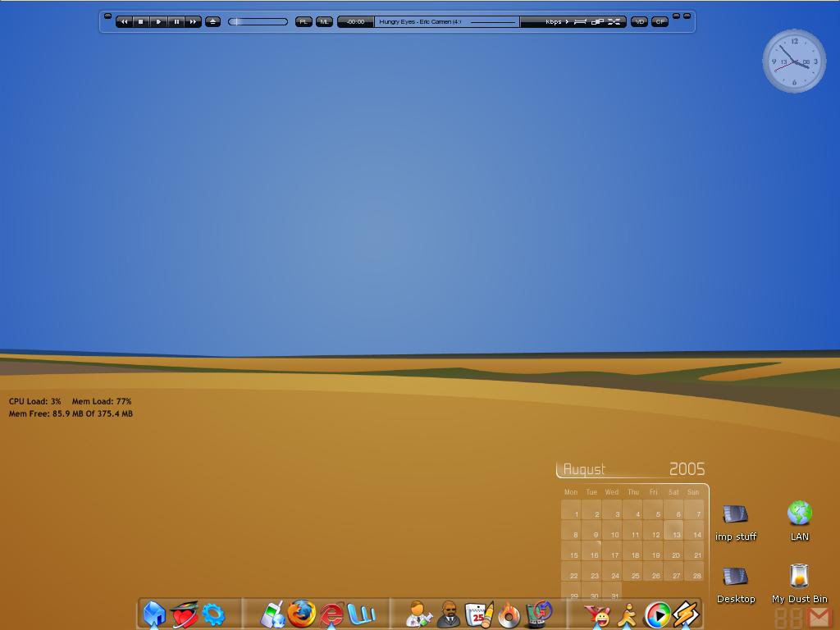
Task: Click the Hungry Eyes song title
Action: (420, 22)
